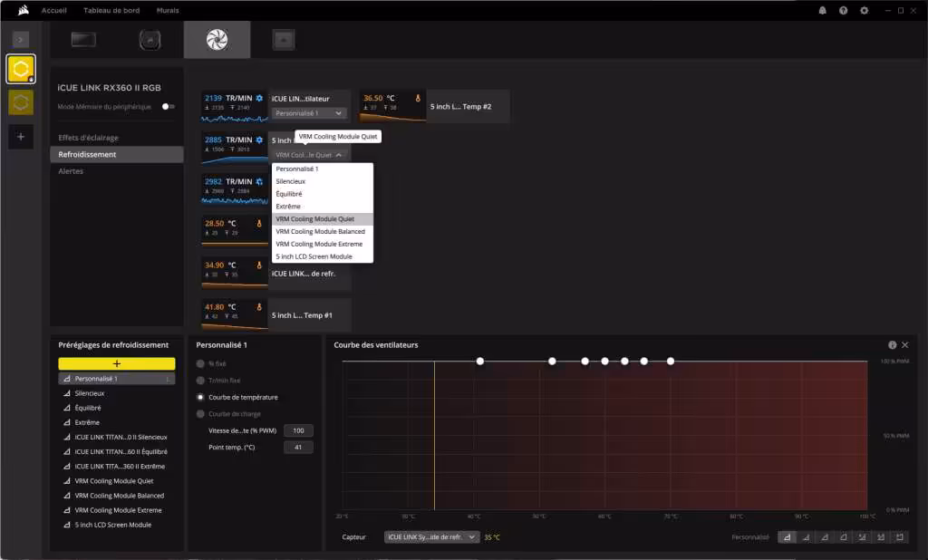
Task: Open Personnalisé 1 dropdown under iCUE LIN...tilateur
Action: point(308,113)
